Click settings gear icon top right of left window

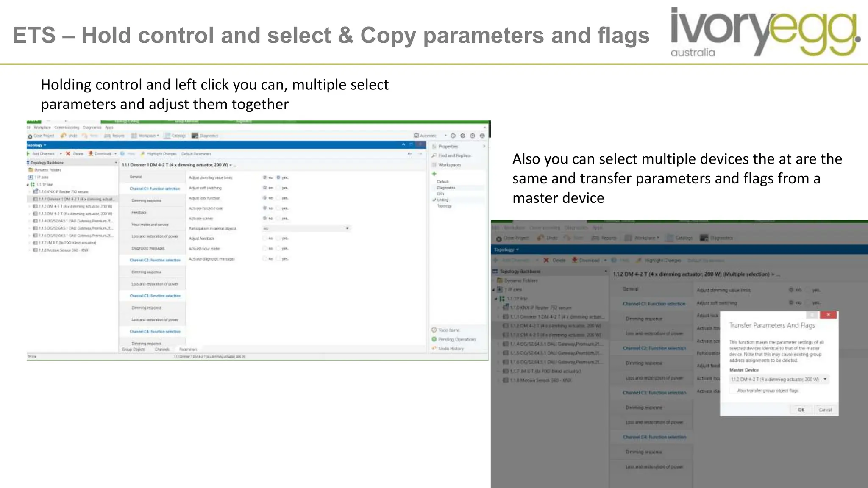click(x=463, y=136)
